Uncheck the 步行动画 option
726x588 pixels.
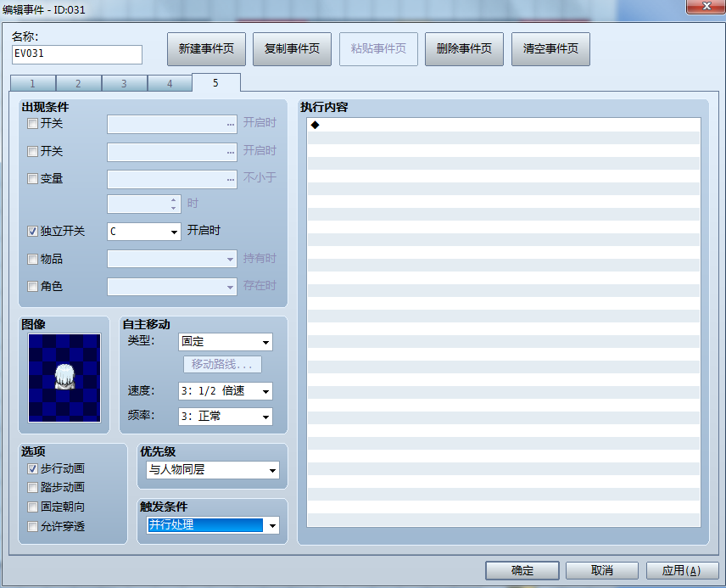click(32, 469)
